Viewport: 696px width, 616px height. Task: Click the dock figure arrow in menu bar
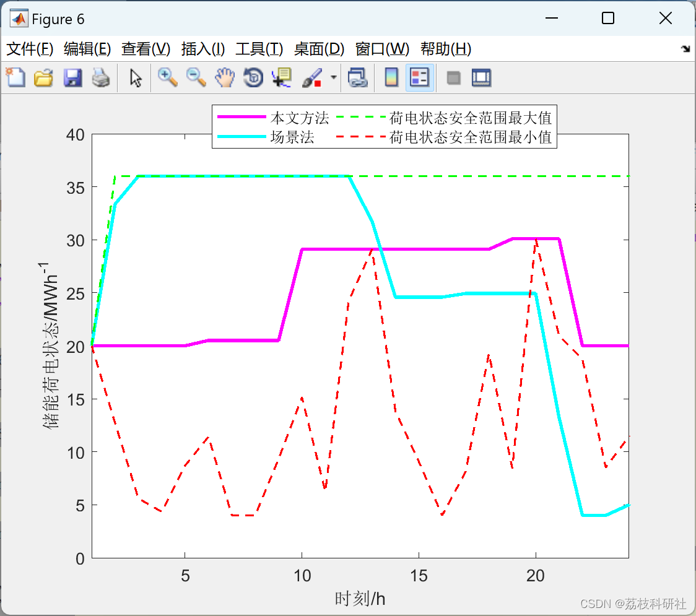(x=685, y=50)
